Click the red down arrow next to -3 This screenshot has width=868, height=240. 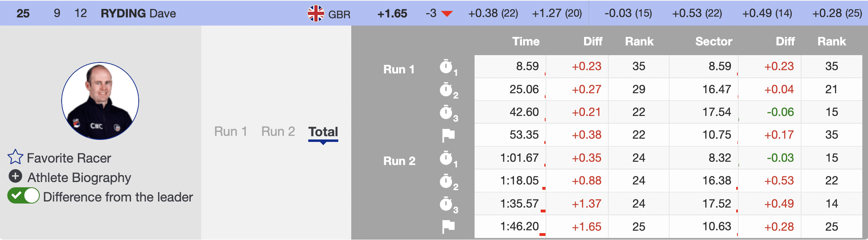(x=447, y=14)
